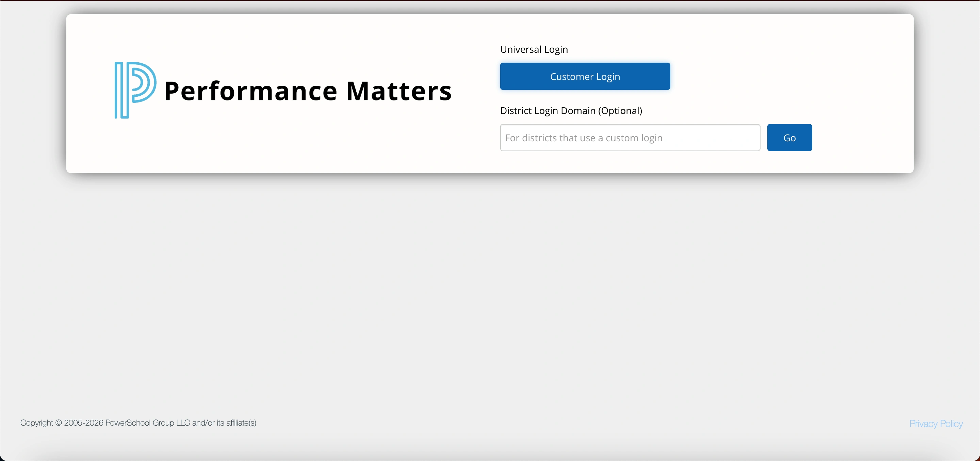Click the 2005-2026 year range in footer

click(84, 423)
